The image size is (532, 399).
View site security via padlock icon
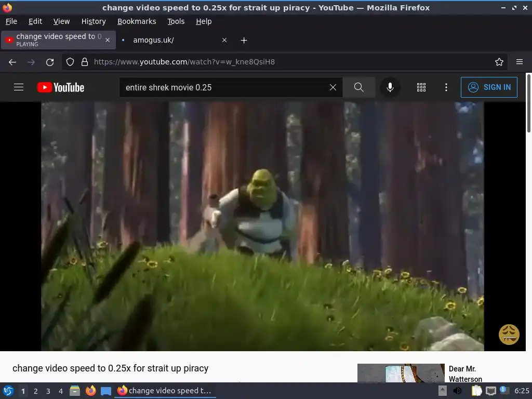(x=85, y=62)
